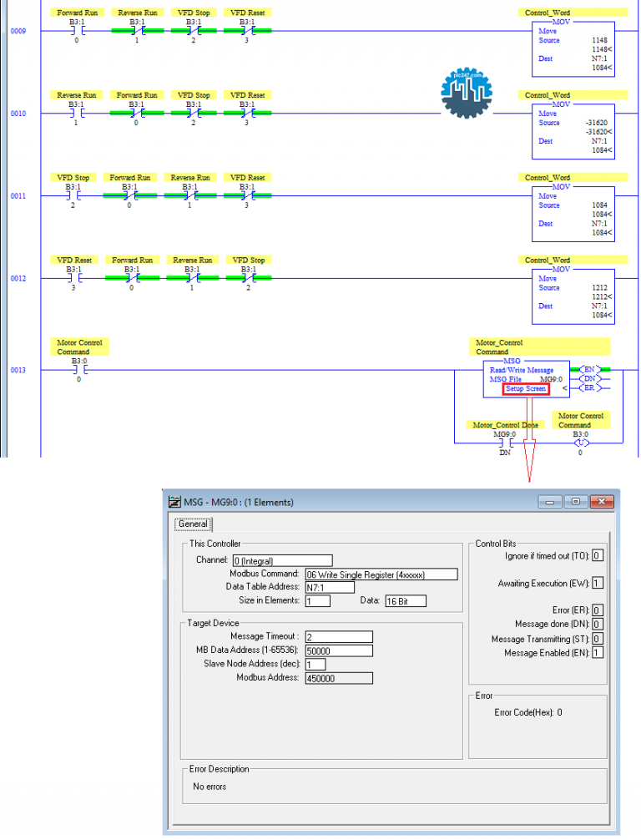Viewport: 641px width, 840px height.
Task: Select Forward Run contact on rung 0012
Action: [132, 279]
